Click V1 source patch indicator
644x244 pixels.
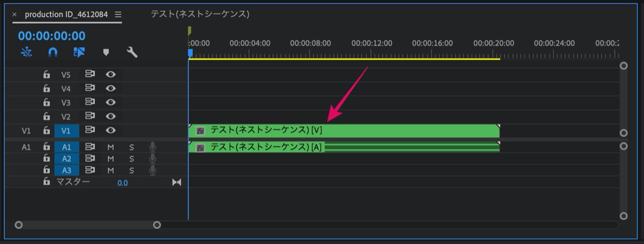tap(26, 131)
